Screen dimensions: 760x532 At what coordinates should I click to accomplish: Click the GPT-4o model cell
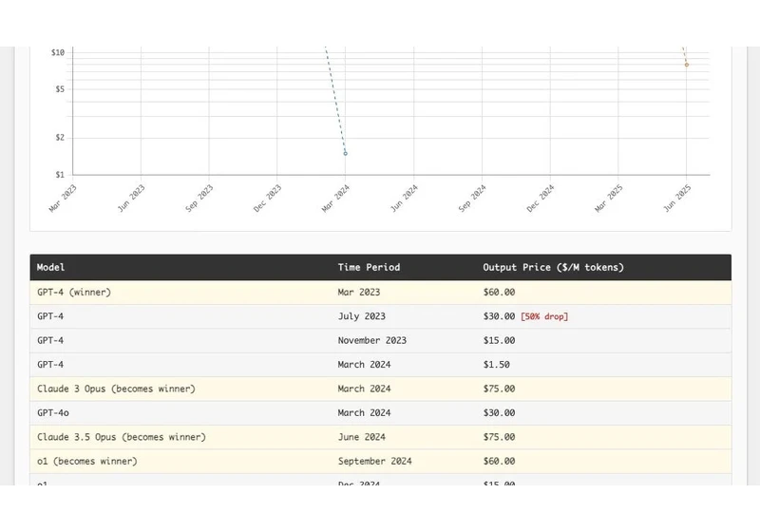pos(53,413)
